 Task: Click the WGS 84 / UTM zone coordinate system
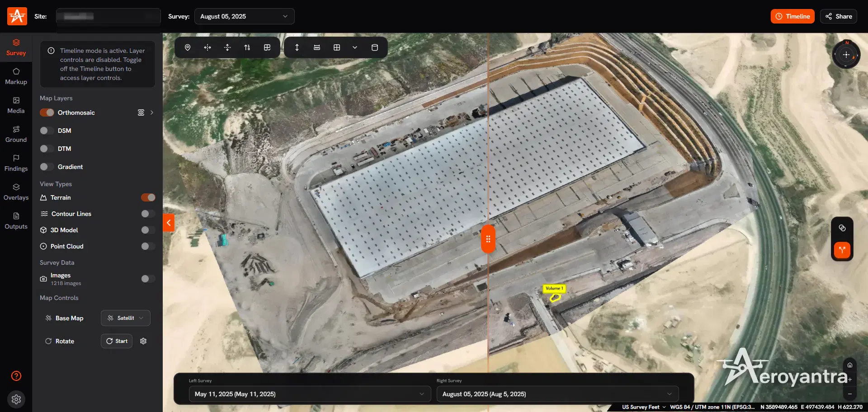tap(712, 407)
